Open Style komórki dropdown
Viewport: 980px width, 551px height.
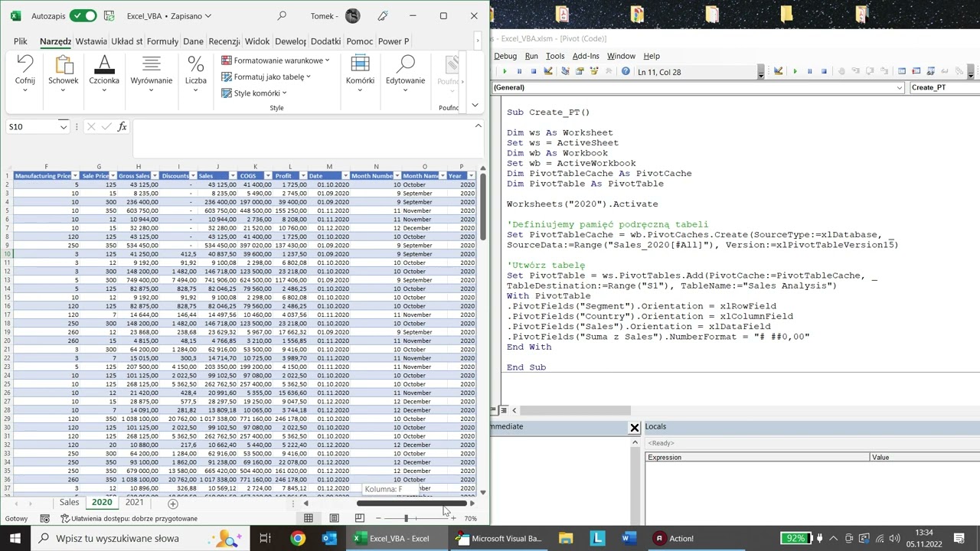tap(254, 93)
